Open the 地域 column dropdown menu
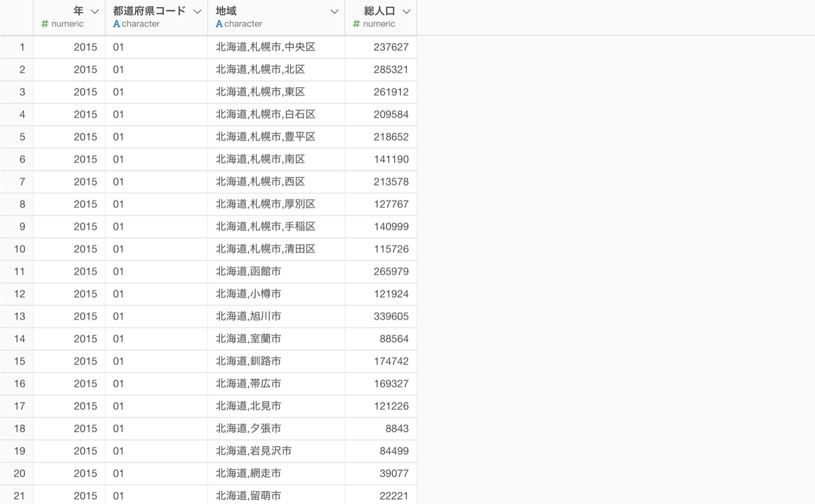 pos(334,12)
